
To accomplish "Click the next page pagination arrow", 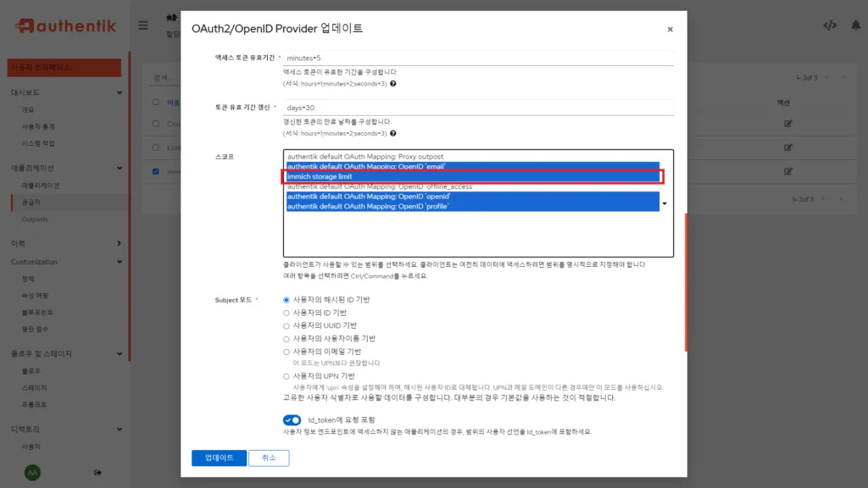I will click(846, 76).
